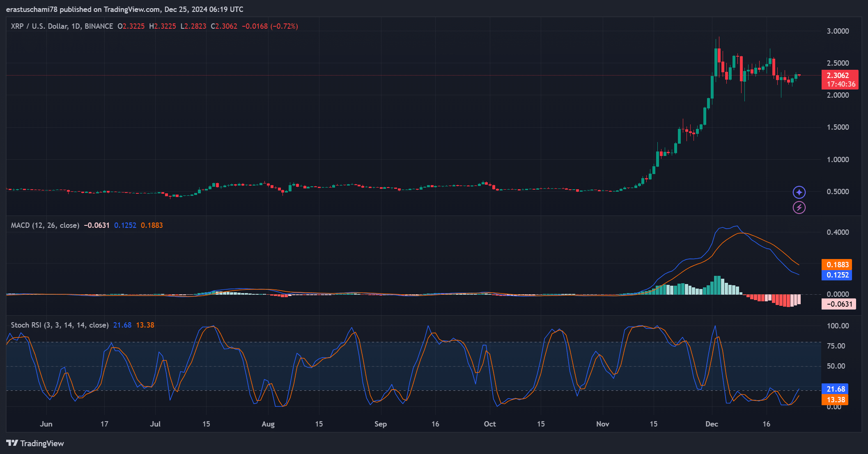Click the purple sparkle events icon
This screenshot has height=454, width=868.
coord(799,192)
